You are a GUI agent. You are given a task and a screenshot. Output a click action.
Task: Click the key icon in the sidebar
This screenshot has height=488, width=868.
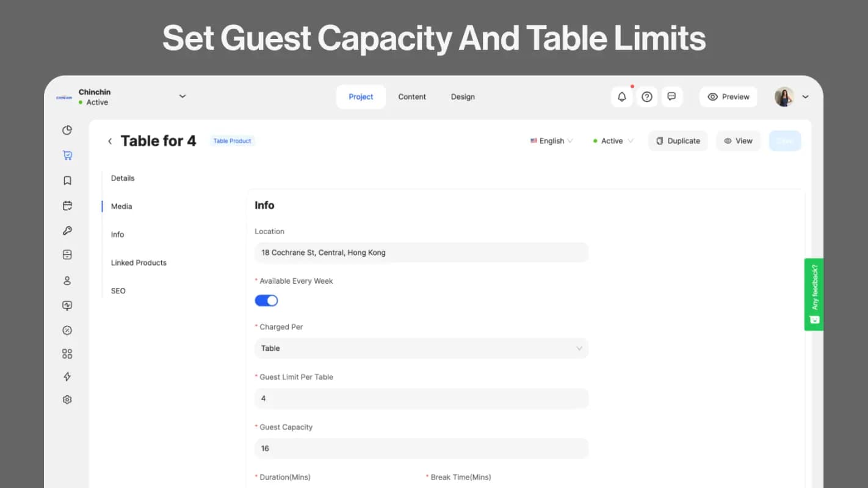point(67,230)
